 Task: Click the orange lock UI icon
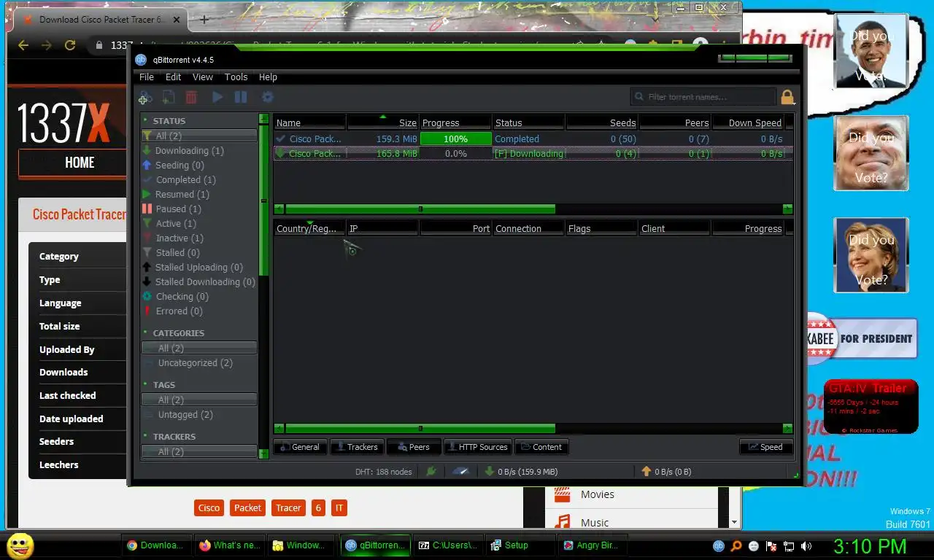click(787, 97)
